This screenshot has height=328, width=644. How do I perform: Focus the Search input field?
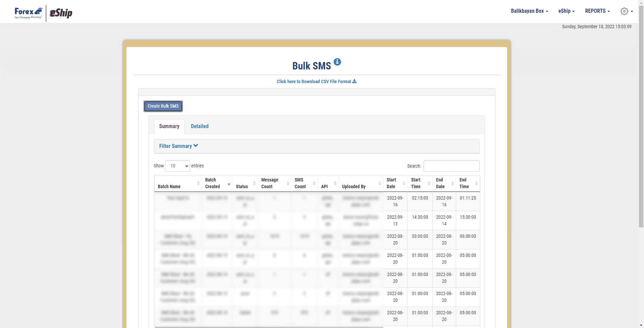click(x=451, y=166)
